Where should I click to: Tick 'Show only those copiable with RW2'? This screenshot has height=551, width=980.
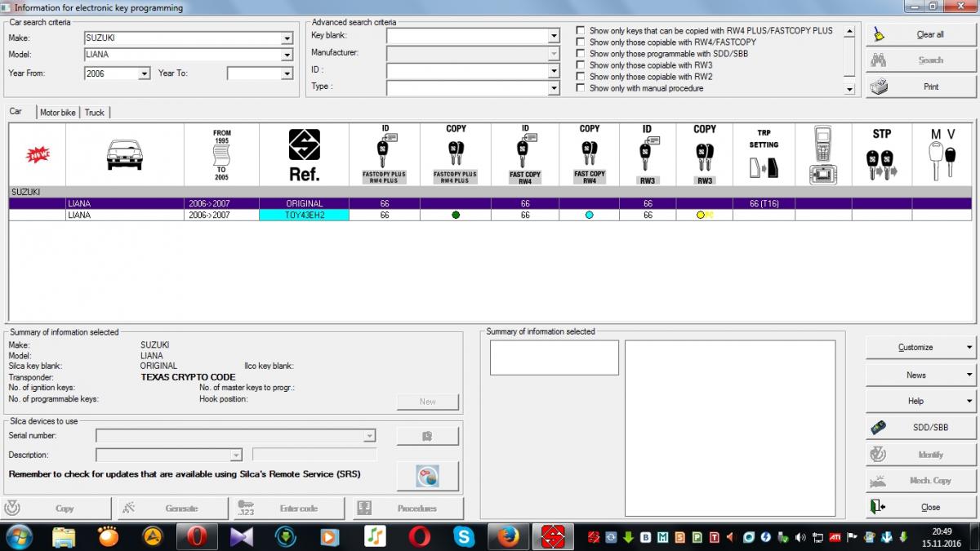click(580, 76)
